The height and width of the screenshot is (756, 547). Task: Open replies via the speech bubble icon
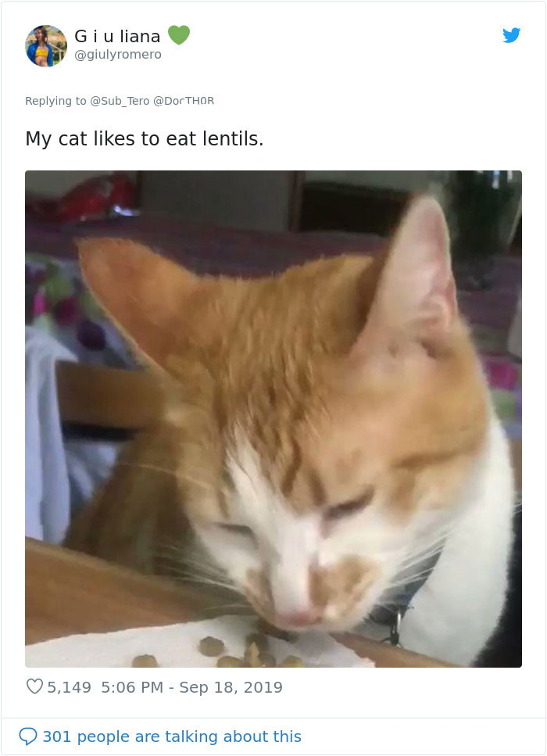click(x=27, y=736)
